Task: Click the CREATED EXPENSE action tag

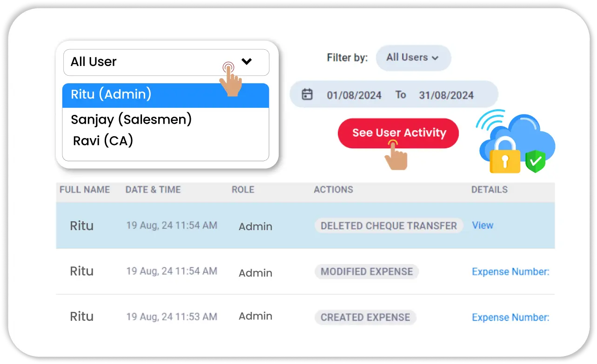Action: coord(365,318)
